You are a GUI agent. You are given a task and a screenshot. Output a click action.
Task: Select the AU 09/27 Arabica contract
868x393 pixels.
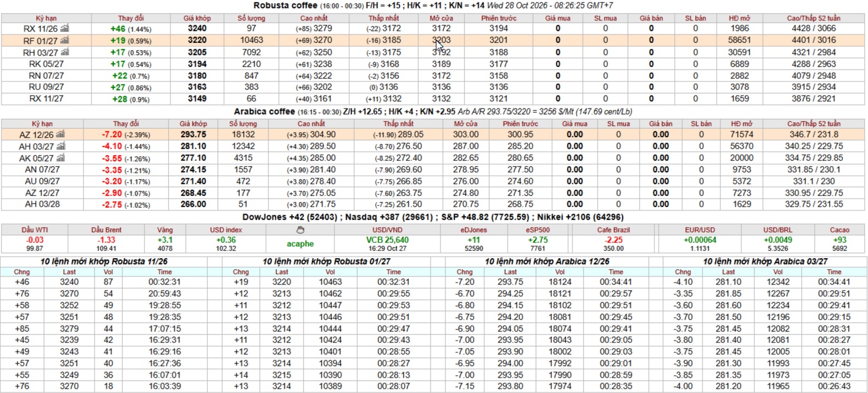pos(42,181)
